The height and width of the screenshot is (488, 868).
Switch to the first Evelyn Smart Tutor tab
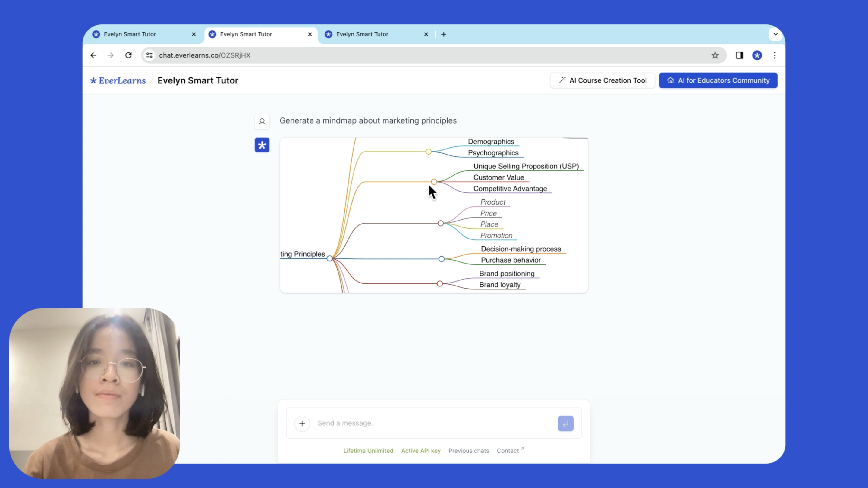coord(130,34)
